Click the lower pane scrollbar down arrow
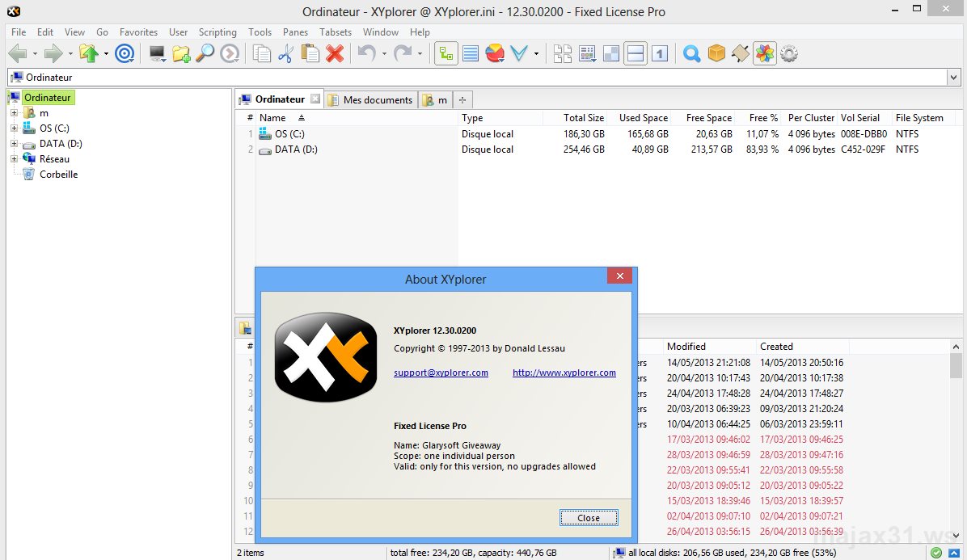 coord(956,536)
